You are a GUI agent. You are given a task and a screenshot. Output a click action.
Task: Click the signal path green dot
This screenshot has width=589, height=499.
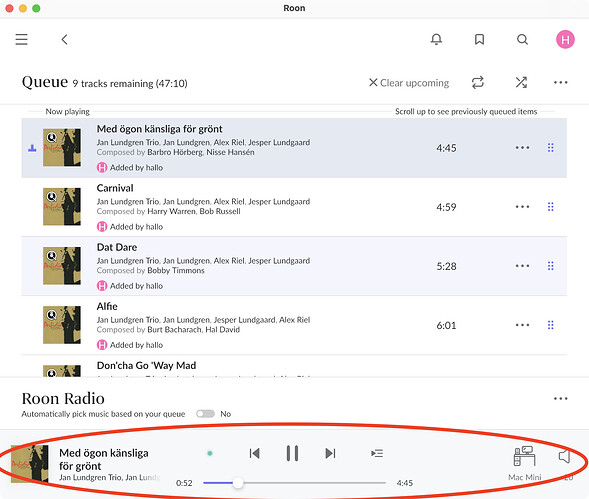click(210, 453)
